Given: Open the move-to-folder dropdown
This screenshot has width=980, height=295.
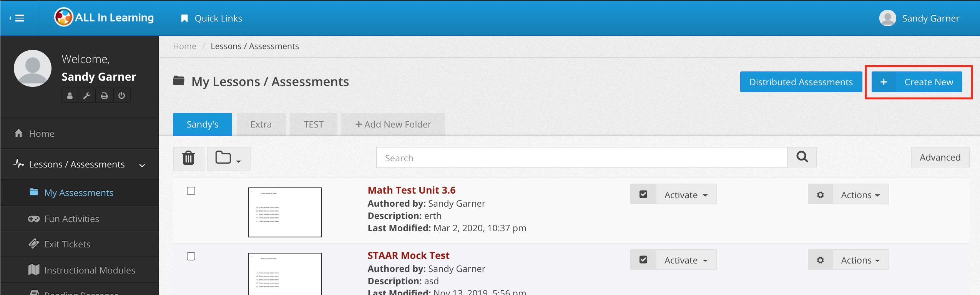Looking at the screenshot, I should pyautogui.click(x=228, y=158).
